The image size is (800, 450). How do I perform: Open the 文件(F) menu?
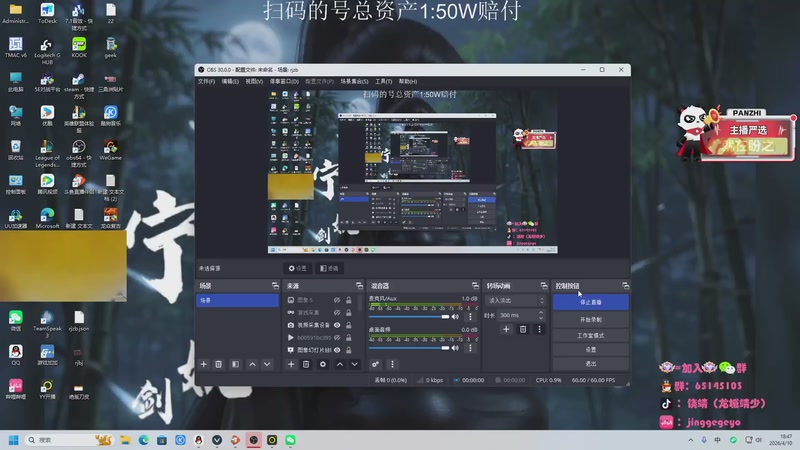pyautogui.click(x=206, y=82)
